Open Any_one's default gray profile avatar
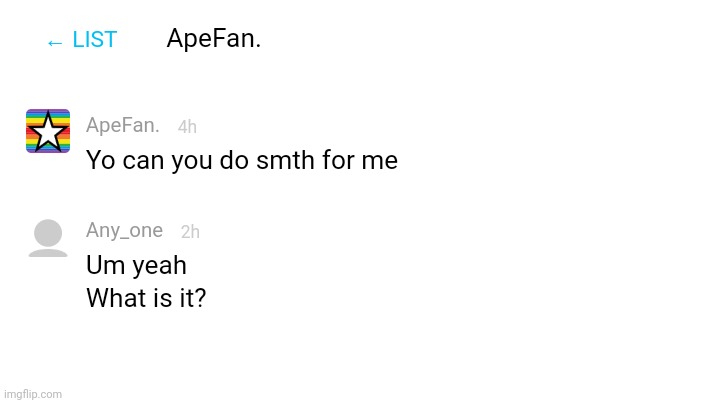Screen dimensions: 720x403 coord(48,238)
